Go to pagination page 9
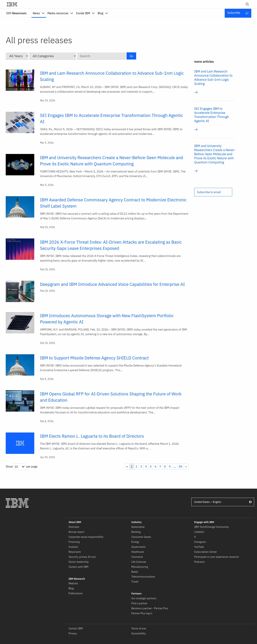This screenshot has width=257, height=644. tap(170, 467)
